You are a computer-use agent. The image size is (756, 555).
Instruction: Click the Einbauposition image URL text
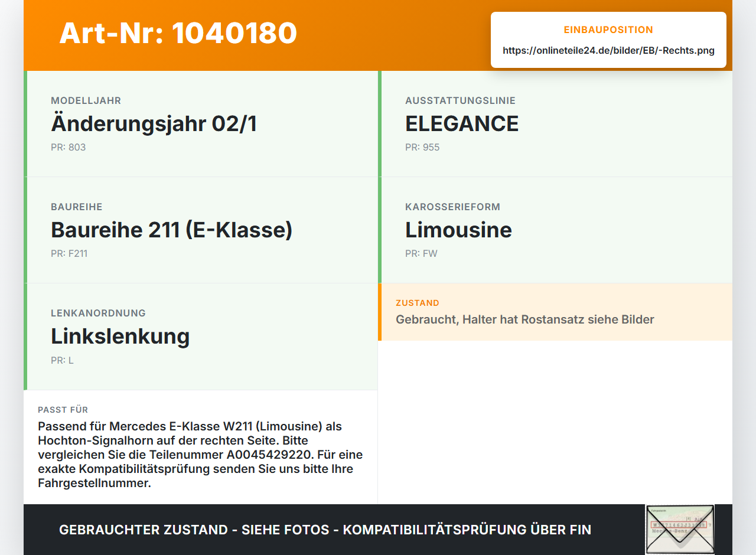tap(608, 51)
